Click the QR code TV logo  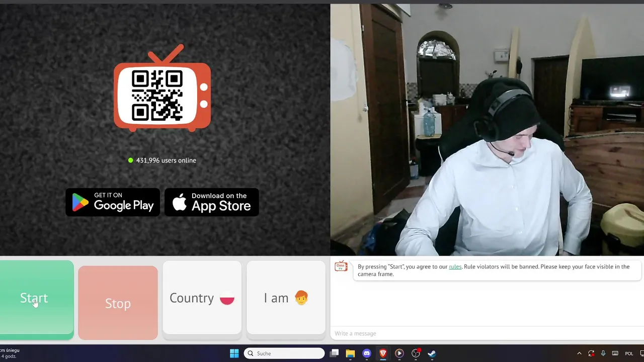tap(162, 89)
